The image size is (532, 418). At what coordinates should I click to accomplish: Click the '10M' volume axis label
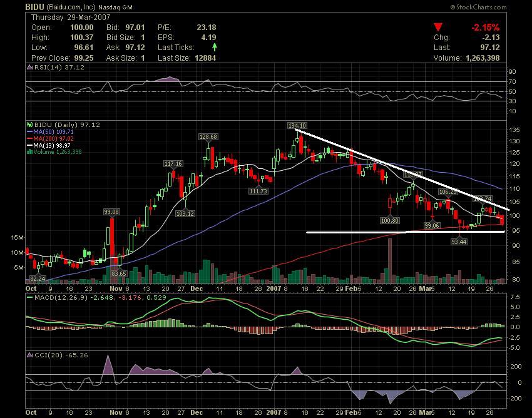(17, 253)
